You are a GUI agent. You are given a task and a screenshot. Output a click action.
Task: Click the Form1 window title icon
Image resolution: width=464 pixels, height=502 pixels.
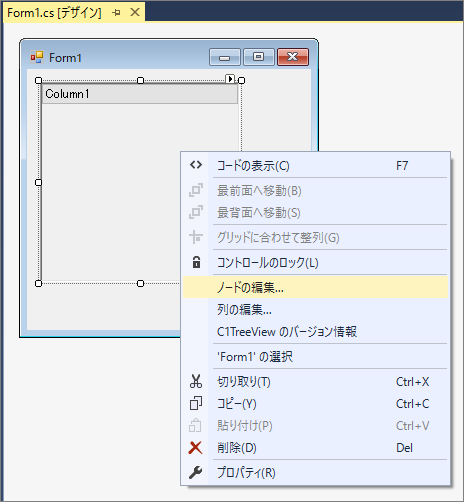[37, 57]
